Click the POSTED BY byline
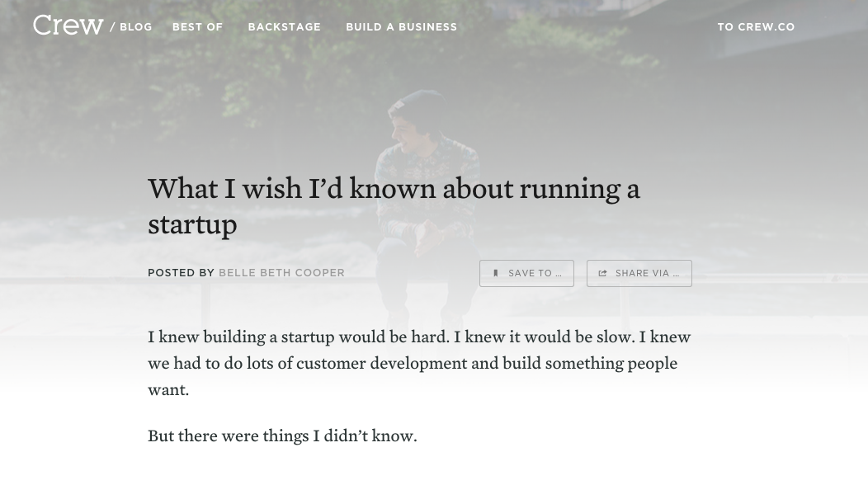This screenshot has height=485, width=868. coord(182,272)
